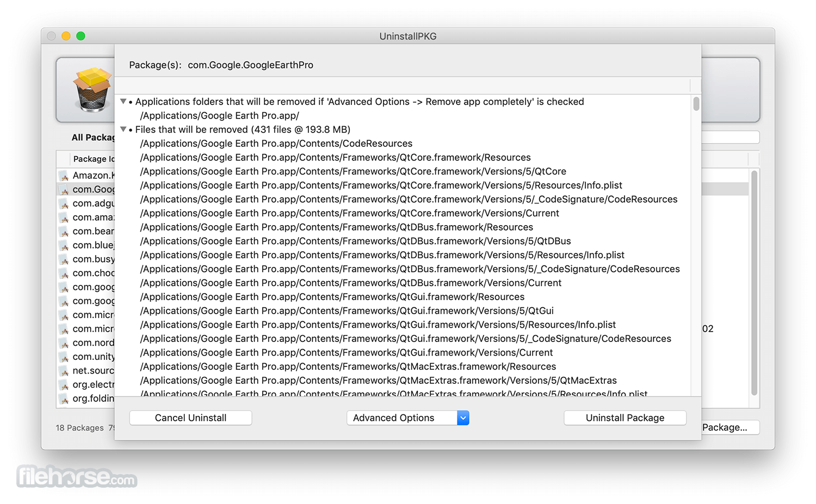Confirm with the Uninstall Package button
816x504 pixels.
point(625,418)
